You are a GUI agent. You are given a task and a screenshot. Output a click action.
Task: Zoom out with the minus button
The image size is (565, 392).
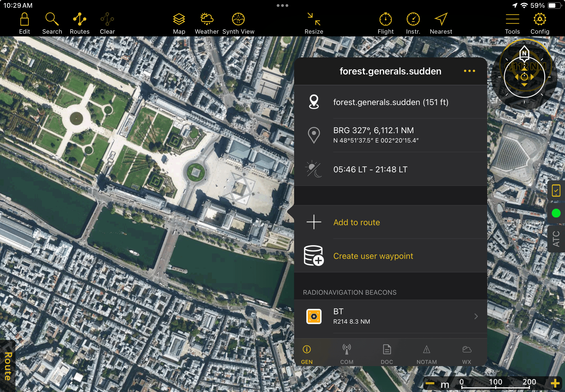[x=430, y=383]
